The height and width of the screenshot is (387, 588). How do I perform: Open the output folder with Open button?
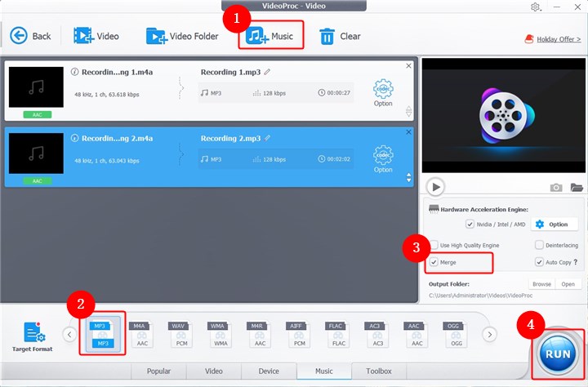pyautogui.click(x=568, y=284)
